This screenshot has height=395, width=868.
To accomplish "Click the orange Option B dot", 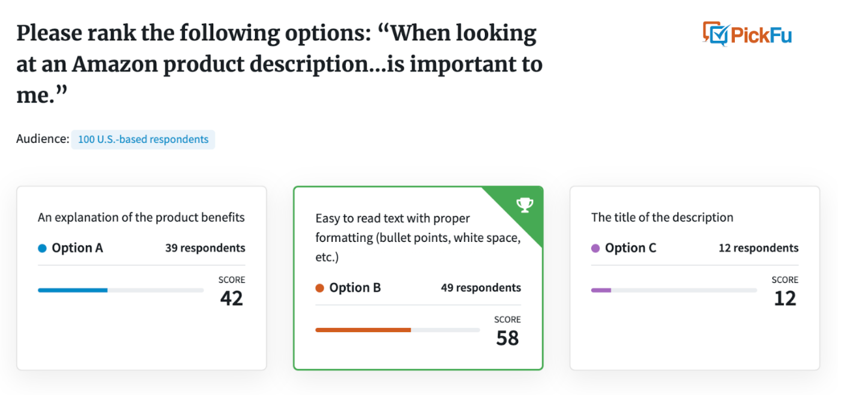I will click(x=319, y=288).
